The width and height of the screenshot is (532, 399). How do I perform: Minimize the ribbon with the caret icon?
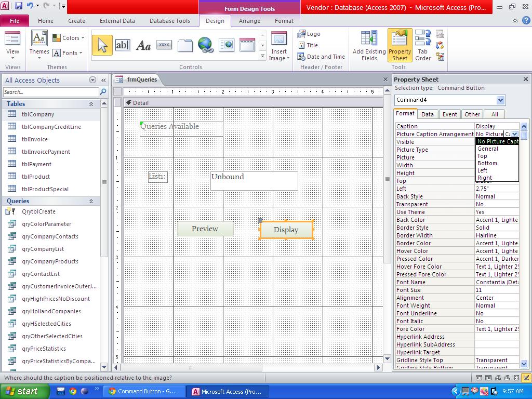(515, 21)
